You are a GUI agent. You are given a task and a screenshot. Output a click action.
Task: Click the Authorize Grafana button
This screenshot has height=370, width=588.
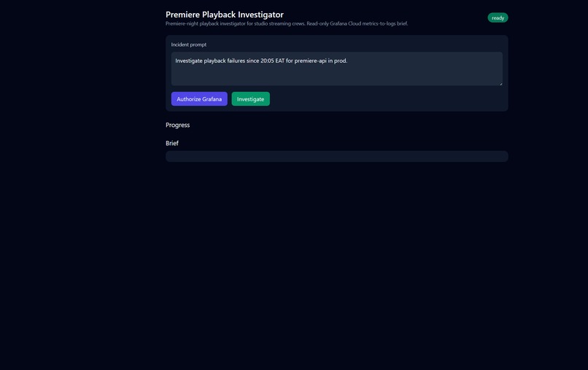pos(199,99)
